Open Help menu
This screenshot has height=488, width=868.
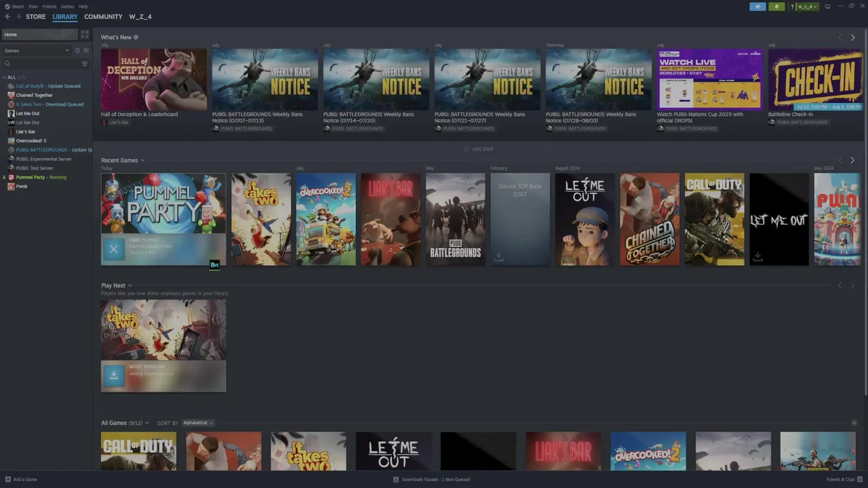83,7
